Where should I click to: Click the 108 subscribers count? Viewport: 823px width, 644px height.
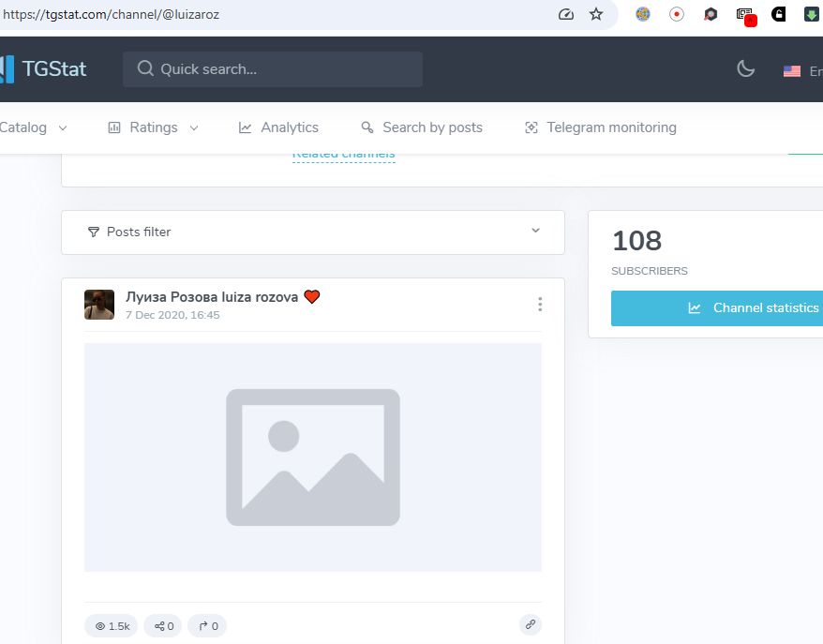636,241
